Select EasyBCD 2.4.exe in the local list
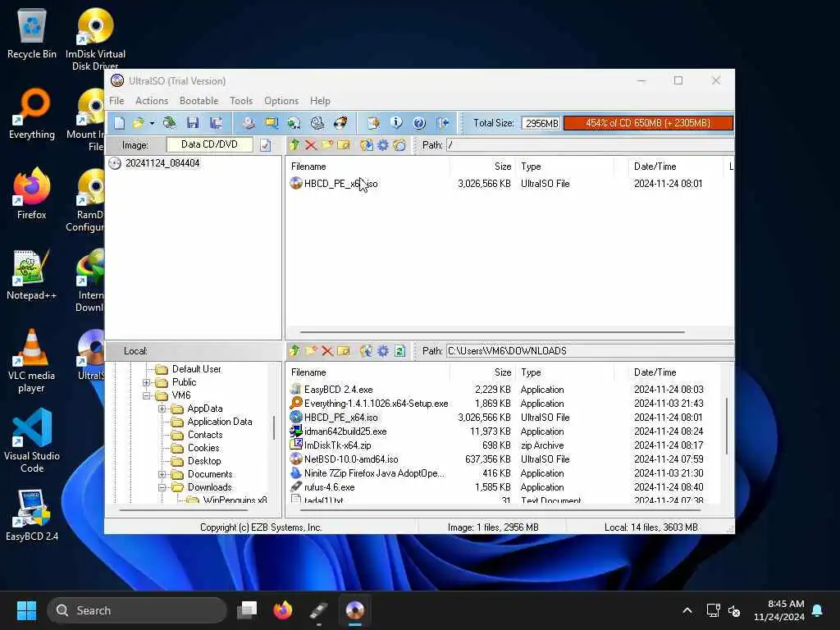The width and height of the screenshot is (840, 630). [x=338, y=390]
